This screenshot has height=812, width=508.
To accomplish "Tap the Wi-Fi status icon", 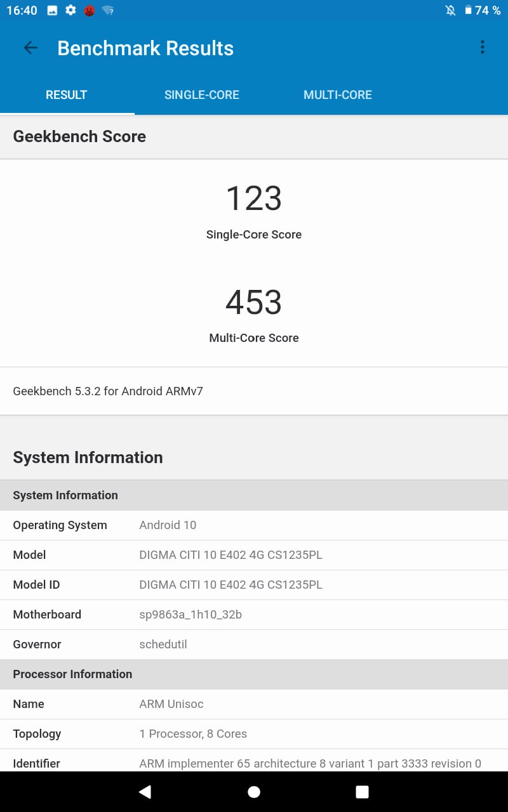I will (107, 10).
